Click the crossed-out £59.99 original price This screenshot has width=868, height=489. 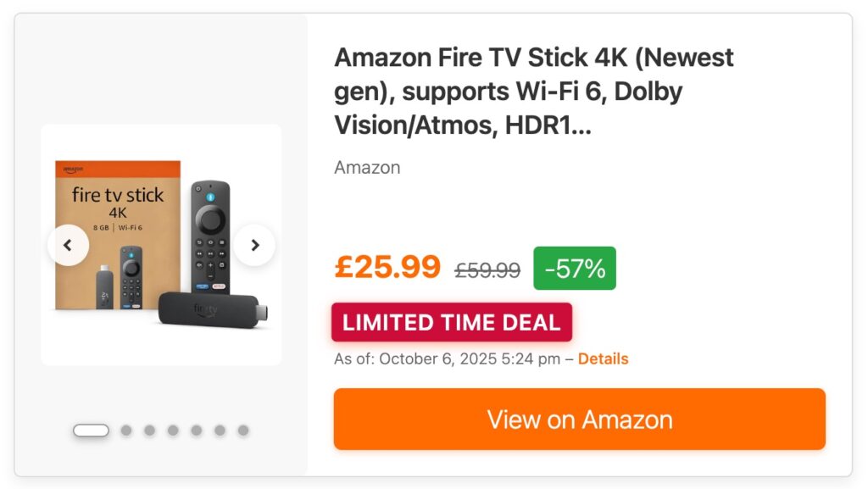[x=487, y=270]
